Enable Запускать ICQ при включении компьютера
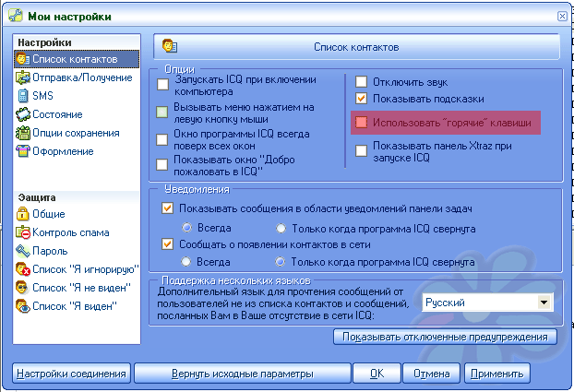Screen dimensions: 574x392 coord(163,84)
